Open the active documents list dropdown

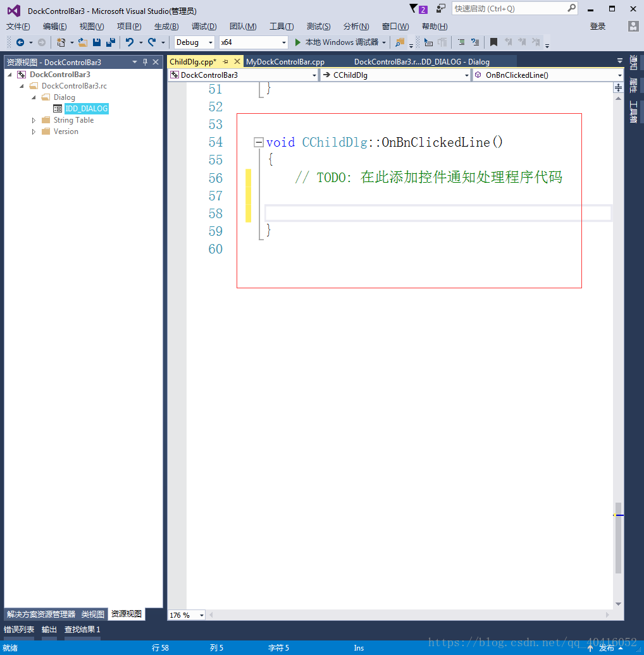620,61
